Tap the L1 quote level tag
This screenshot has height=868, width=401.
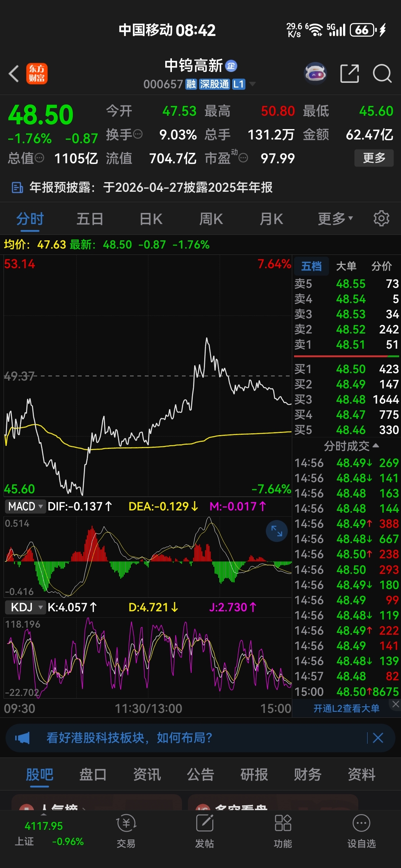pyautogui.click(x=238, y=84)
